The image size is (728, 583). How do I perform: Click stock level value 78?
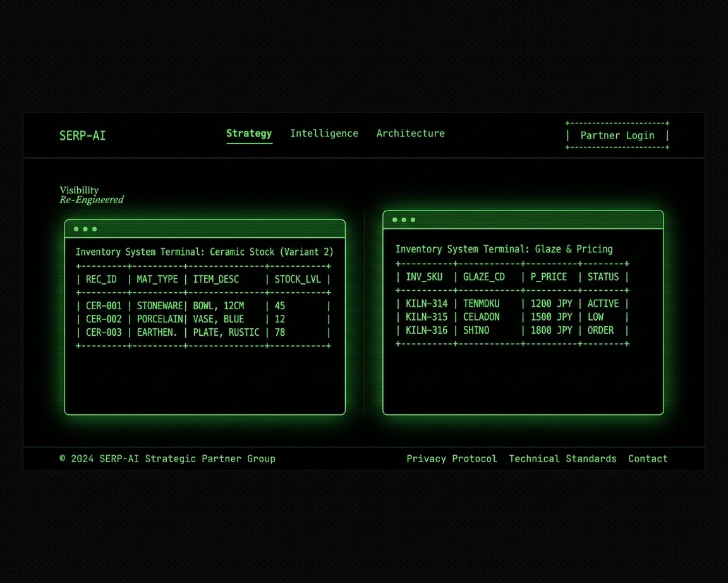[280, 333]
